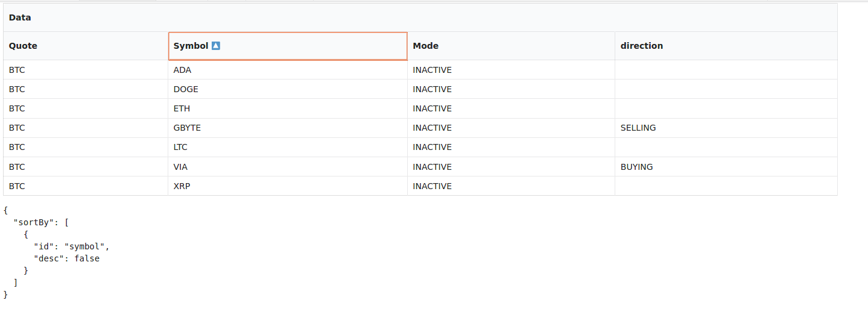Screen dimensions: 868x312
Task: Click the INACTIVE mode cell in ETH row
Action: point(512,108)
